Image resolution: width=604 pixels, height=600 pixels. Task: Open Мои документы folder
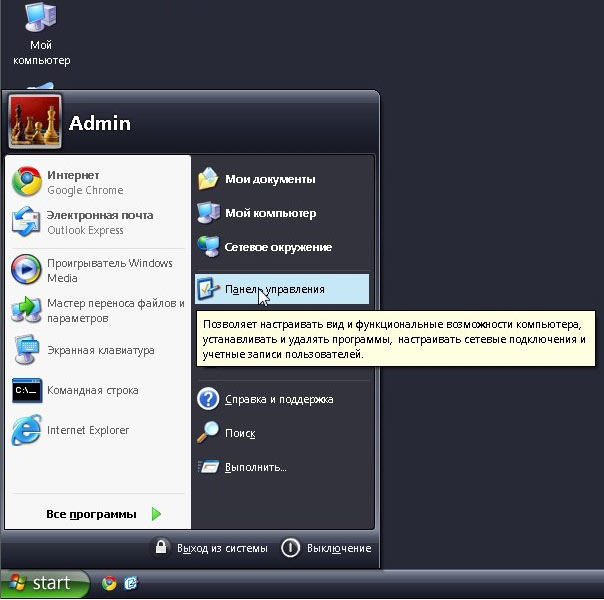270,179
